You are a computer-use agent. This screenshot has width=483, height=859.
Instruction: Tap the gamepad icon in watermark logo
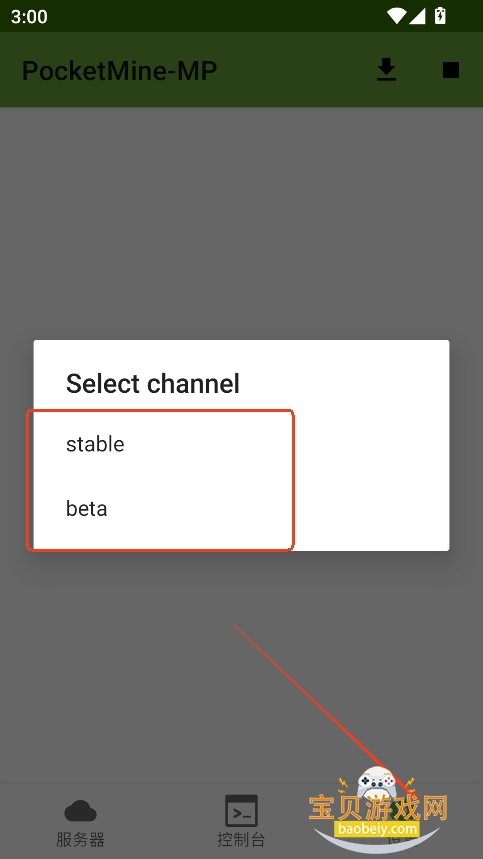click(377, 784)
